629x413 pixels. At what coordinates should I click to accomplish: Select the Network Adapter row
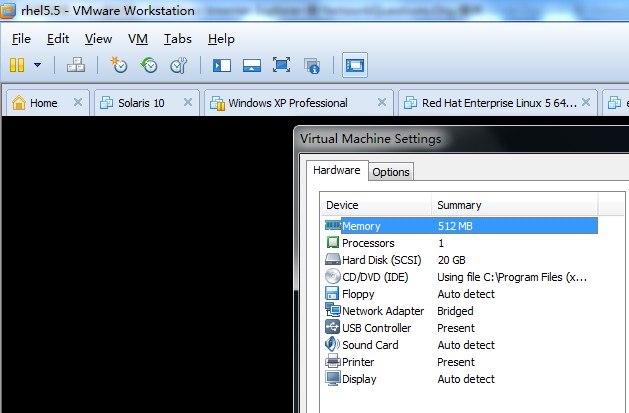tap(461, 311)
